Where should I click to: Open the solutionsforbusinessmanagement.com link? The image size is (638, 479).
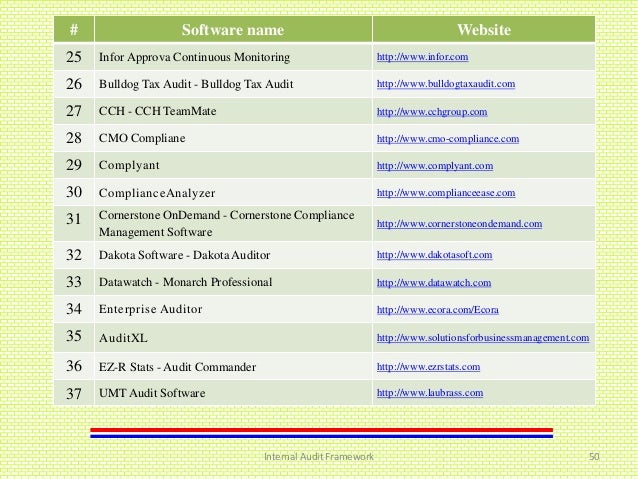click(x=483, y=338)
